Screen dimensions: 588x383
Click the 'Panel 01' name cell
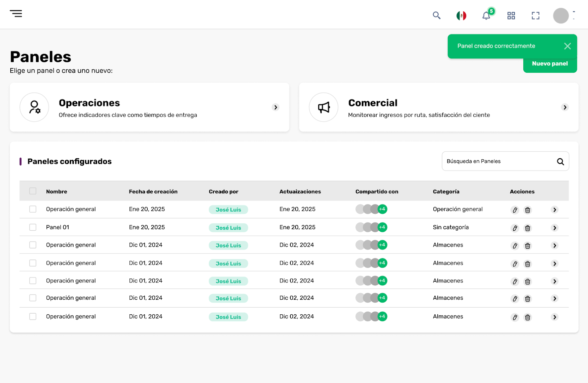point(57,227)
